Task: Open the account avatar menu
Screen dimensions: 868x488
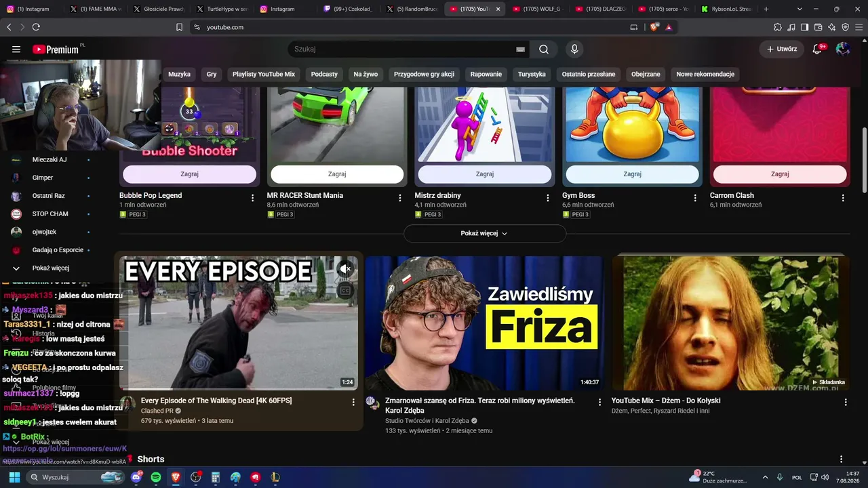Action: tap(843, 49)
